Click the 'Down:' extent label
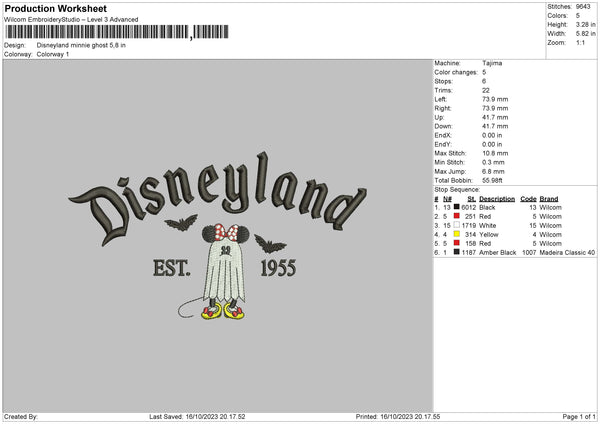 coord(443,126)
